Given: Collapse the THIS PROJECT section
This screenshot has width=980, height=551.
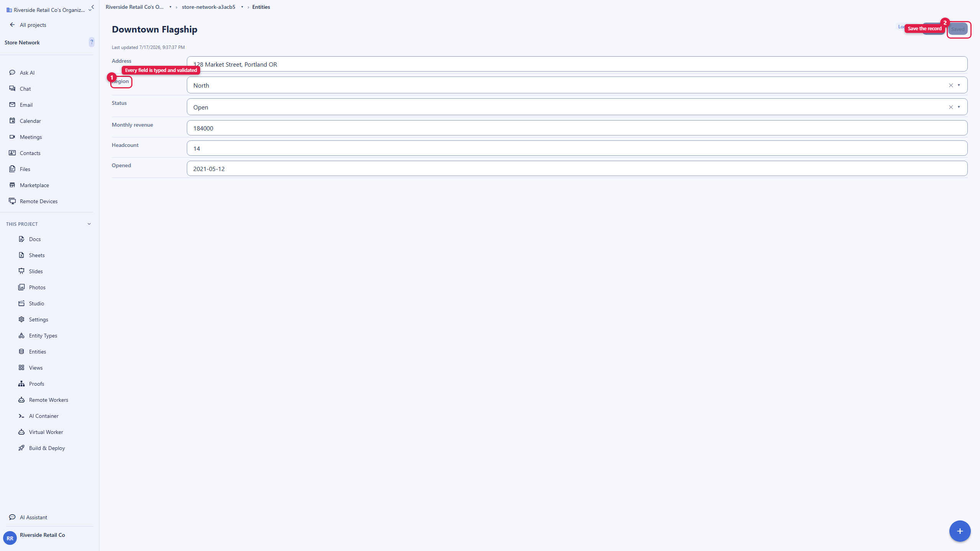Looking at the screenshot, I should 89,224.
